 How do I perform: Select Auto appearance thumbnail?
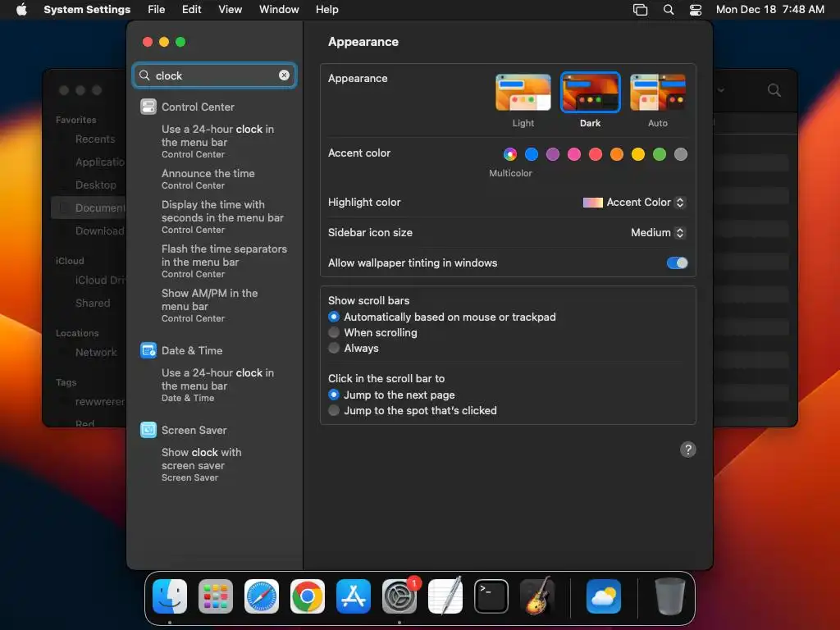point(657,92)
